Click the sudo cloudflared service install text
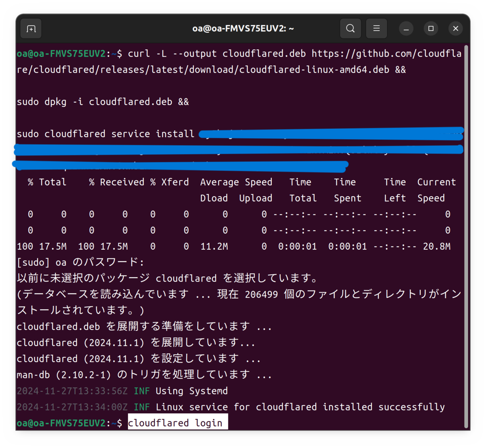 (106, 134)
